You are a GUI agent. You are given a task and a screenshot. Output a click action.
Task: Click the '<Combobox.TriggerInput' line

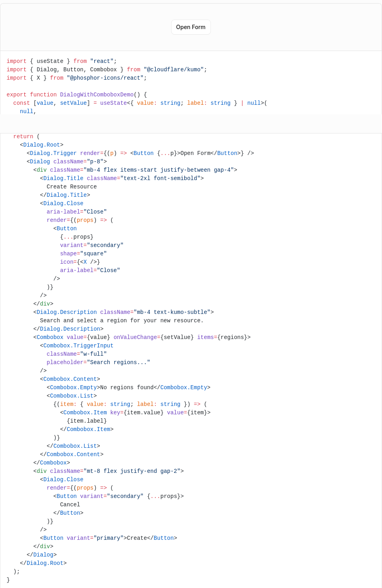77,345
